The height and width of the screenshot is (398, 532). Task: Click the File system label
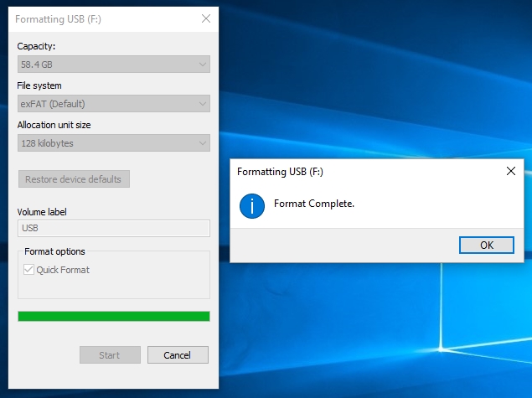(39, 85)
